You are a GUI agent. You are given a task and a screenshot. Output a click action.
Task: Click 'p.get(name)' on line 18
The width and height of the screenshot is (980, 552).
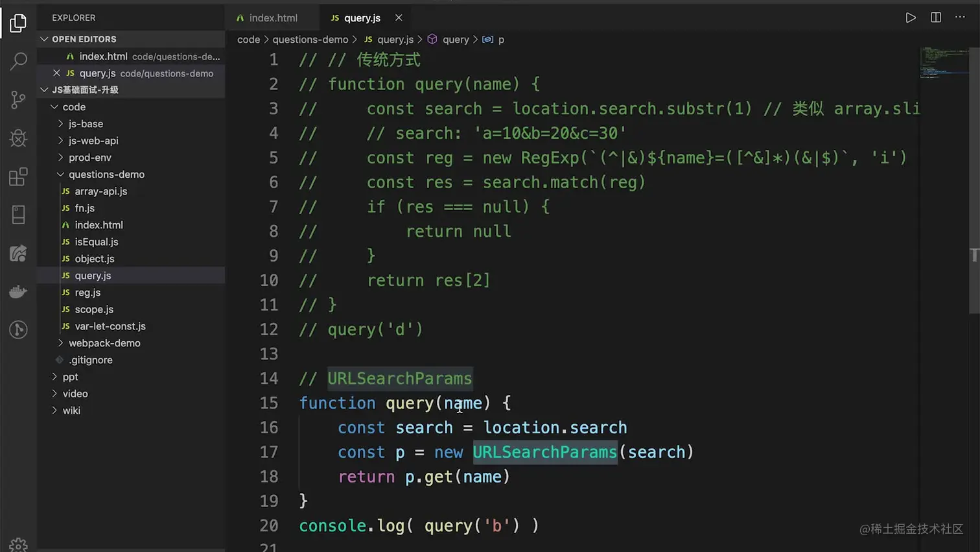(x=458, y=477)
